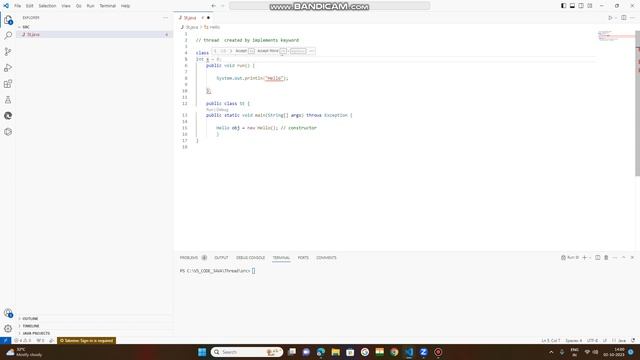The height and width of the screenshot is (360, 640).
Task: Click the Windows taskbar Search box
Action: pos(247,352)
